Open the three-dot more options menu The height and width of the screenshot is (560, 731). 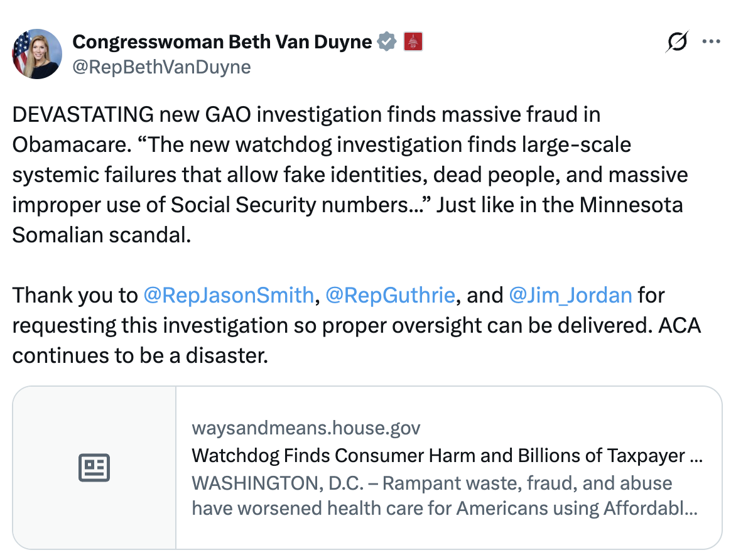tap(712, 42)
